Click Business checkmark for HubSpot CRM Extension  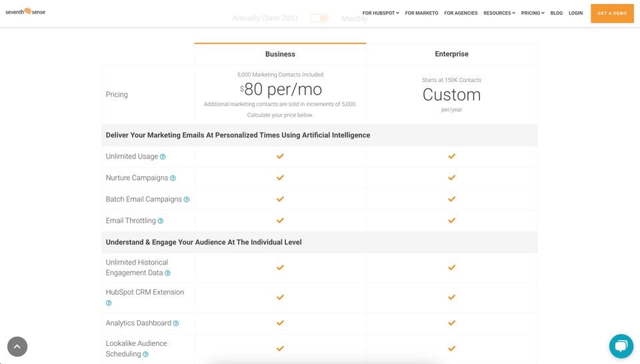click(x=280, y=297)
